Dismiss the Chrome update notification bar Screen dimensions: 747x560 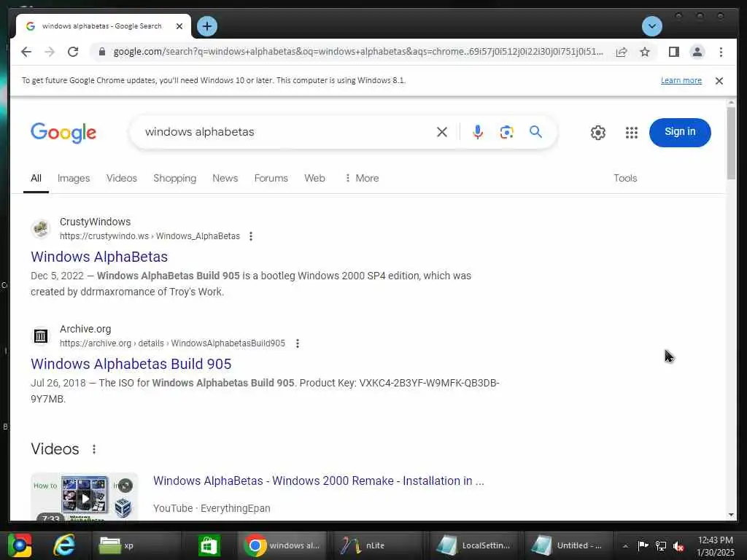(719, 81)
